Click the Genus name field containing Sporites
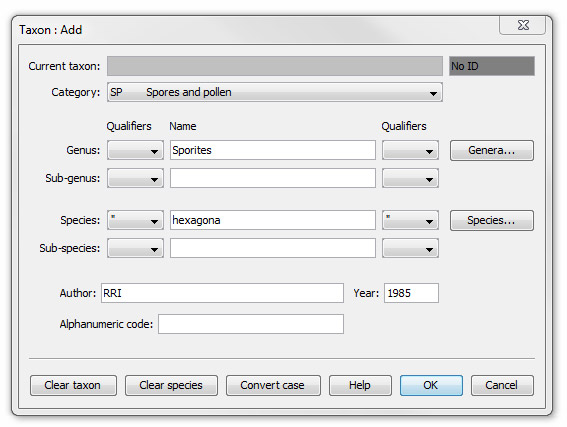The image size is (567, 427). tap(273, 150)
